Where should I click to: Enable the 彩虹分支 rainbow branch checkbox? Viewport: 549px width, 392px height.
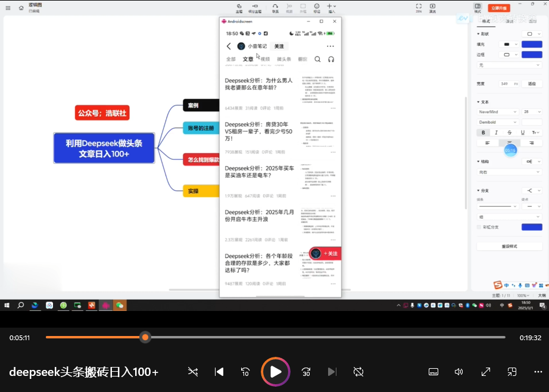[x=479, y=227]
